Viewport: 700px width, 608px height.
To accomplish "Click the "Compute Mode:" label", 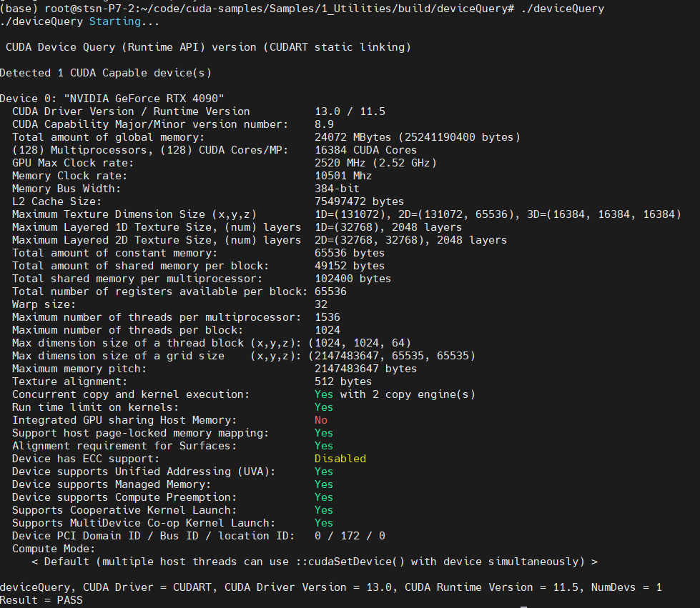I will 54,549.
